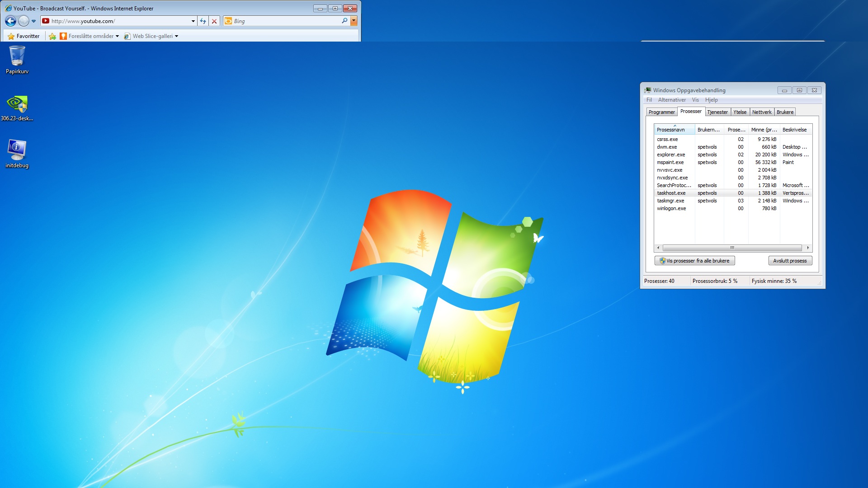868x488 pixels.
Task: Click the YouTube favicon in the address bar
Action: [46, 21]
